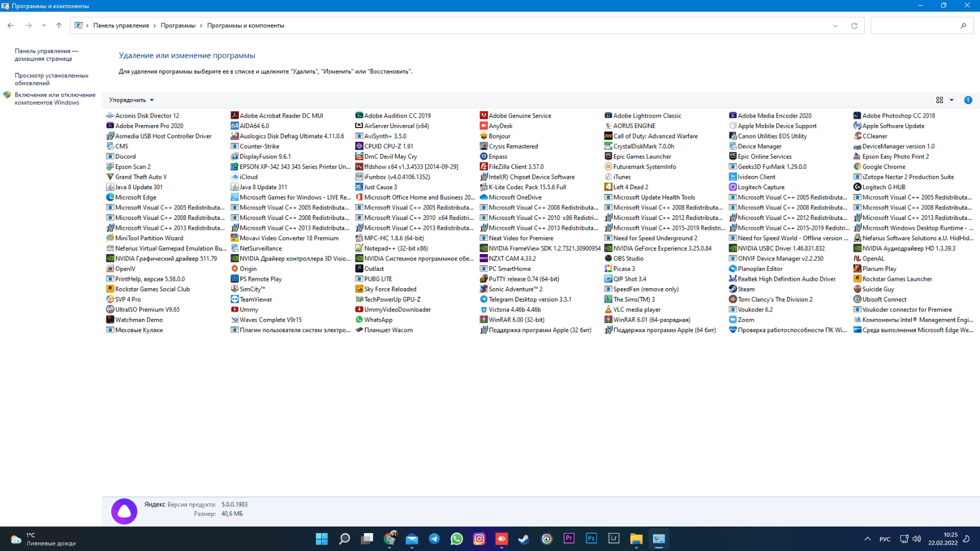This screenshot has height=551, width=980.
Task: Select Планшет Wacom entry
Action: (383, 330)
